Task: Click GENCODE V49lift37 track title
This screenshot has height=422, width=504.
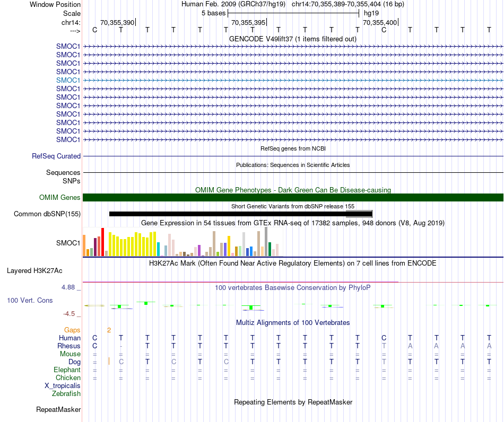Action: pos(293,39)
